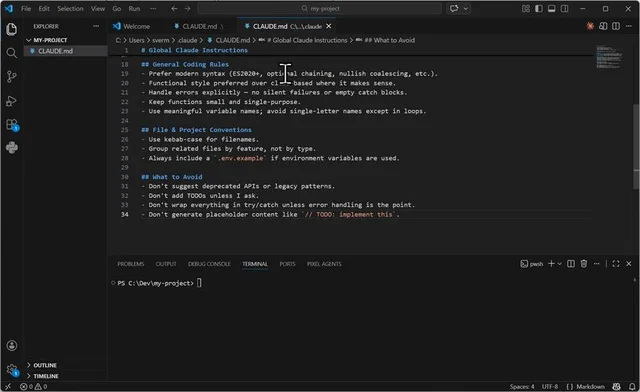
Task: Split the terminal
Action: 571,264
